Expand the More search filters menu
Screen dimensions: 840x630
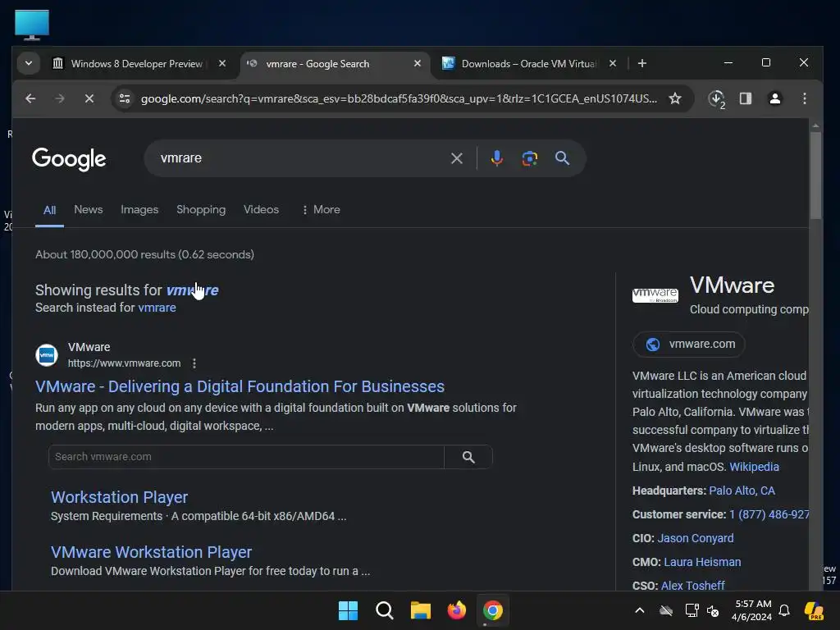(x=321, y=209)
